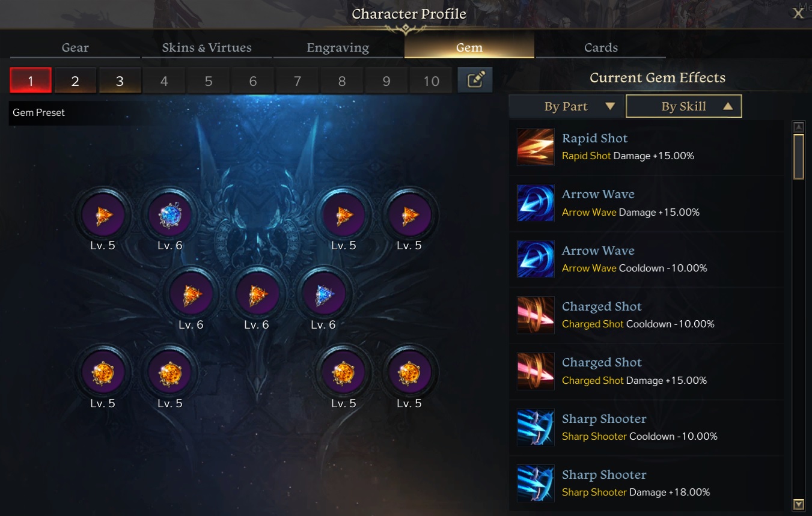Switch to gem preset 2

pos(75,80)
